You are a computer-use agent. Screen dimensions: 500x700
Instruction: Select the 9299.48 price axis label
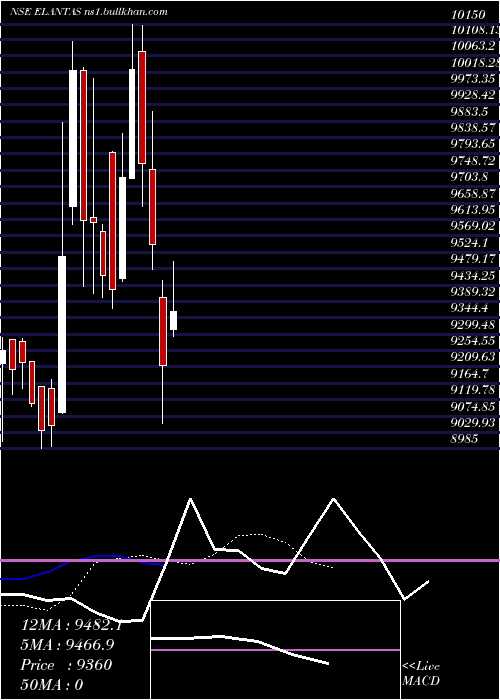click(x=473, y=324)
